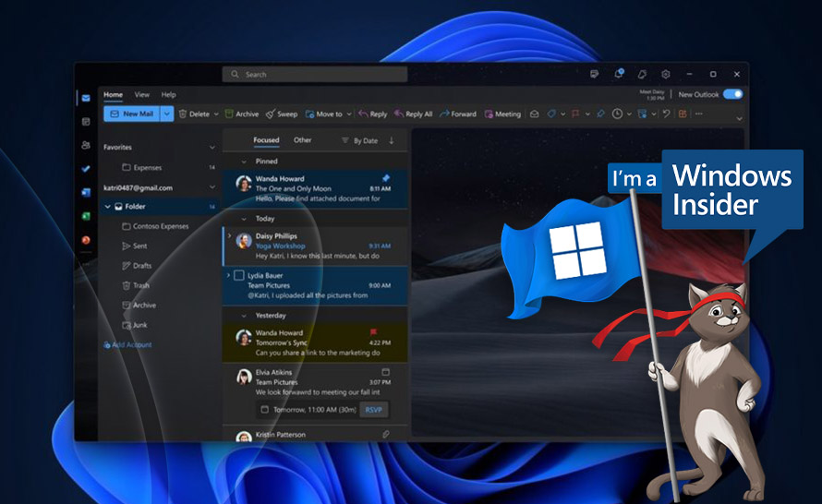Open Delete dropdown arrow
Screen dimensions: 822x504
[x=216, y=114]
